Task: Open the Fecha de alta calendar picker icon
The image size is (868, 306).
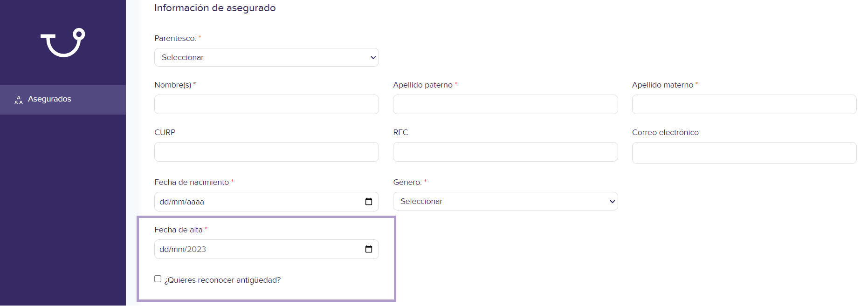Action: (x=369, y=249)
